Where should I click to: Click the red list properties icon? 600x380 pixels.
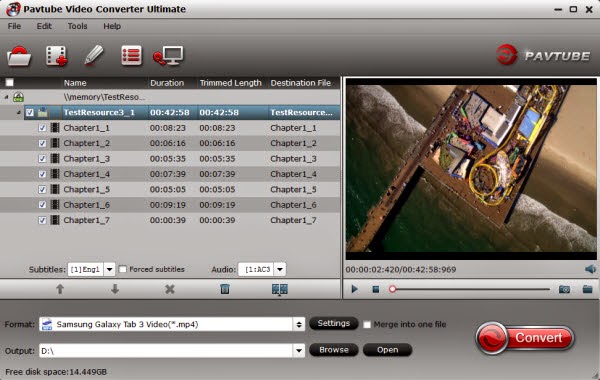click(131, 56)
